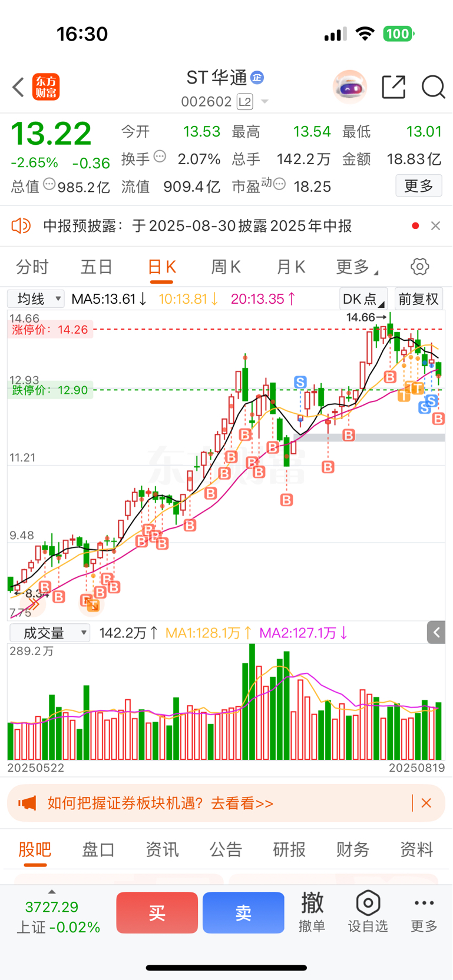This screenshot has width=453, height=980.
Task: Tap the current price 13.22
Action: [x=51, y=134]
